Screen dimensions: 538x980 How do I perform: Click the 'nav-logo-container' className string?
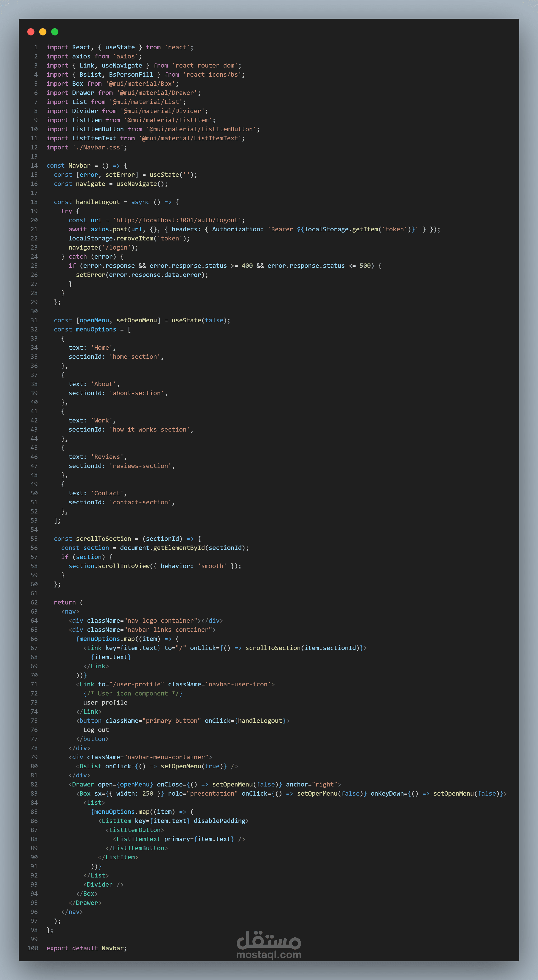pos(160,621)
